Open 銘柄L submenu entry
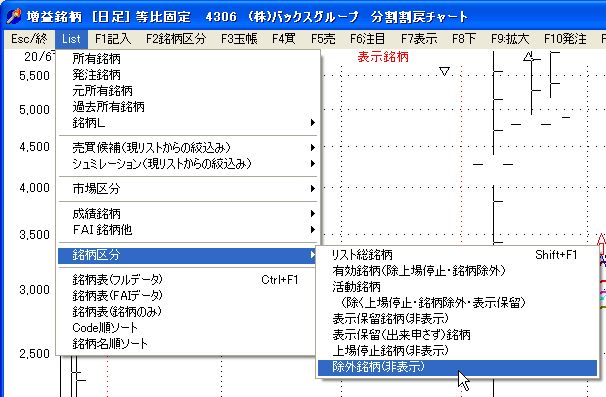 (x=187, y=123)
